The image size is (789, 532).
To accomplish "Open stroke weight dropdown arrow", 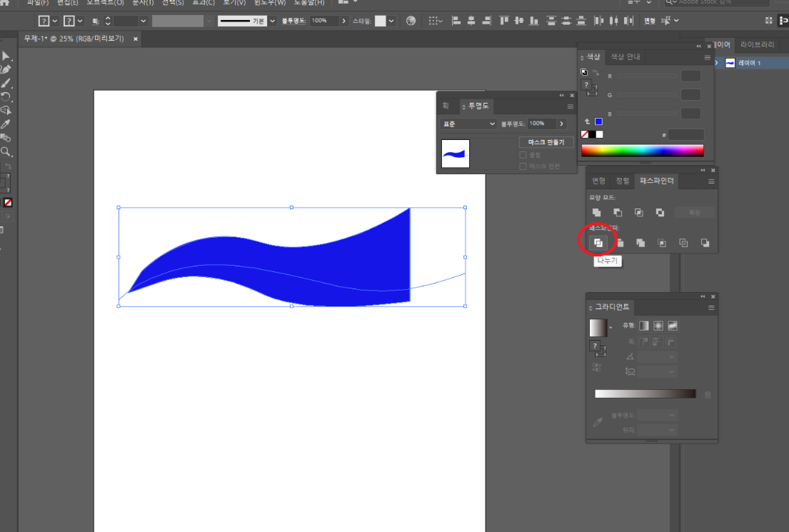I will point(144,21).
